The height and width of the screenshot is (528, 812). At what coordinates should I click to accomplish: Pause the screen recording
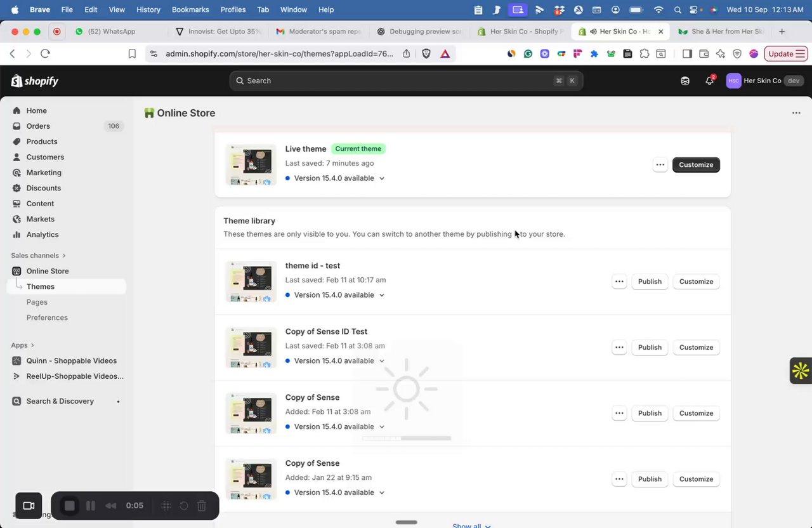91,506
